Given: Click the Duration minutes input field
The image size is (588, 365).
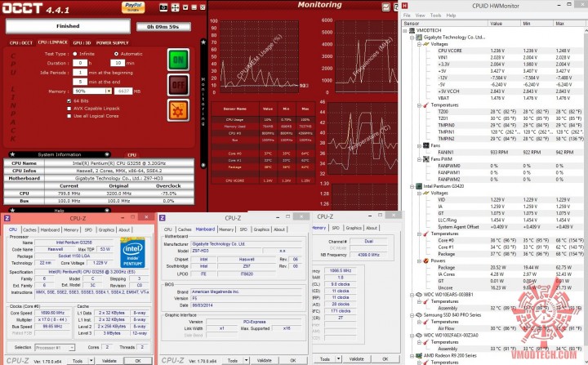Looking at the screenshot, I should click(x=118, y=63).
